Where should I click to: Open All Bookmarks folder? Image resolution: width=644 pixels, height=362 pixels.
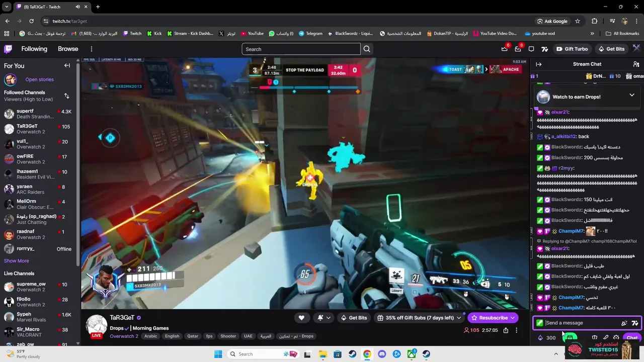622,34
